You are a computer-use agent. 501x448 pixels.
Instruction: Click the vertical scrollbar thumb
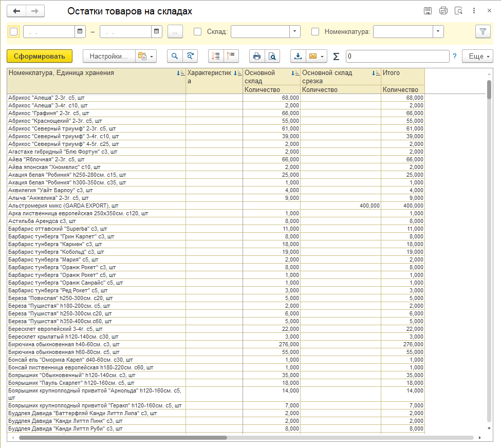489,90
